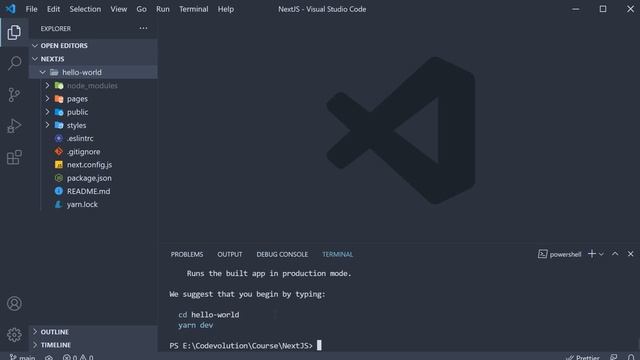Open next.config.js file
The image size is (640, 360).
click(x=93, y=165)
